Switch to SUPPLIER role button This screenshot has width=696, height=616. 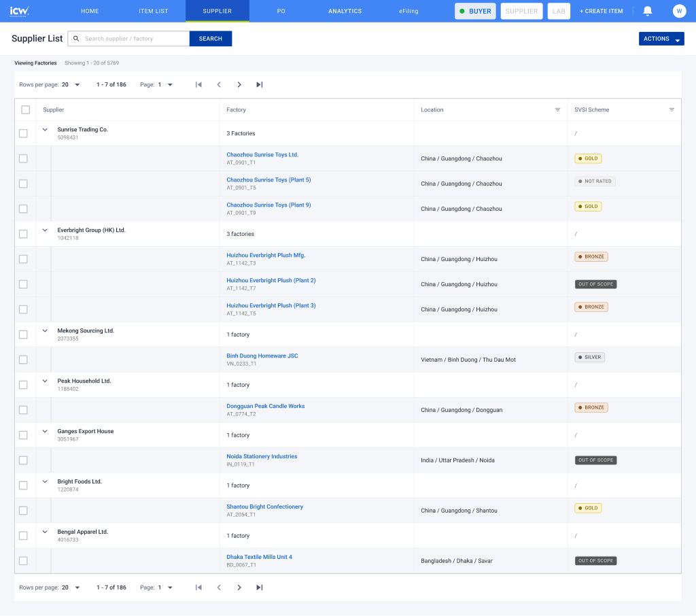pos(521,11)
